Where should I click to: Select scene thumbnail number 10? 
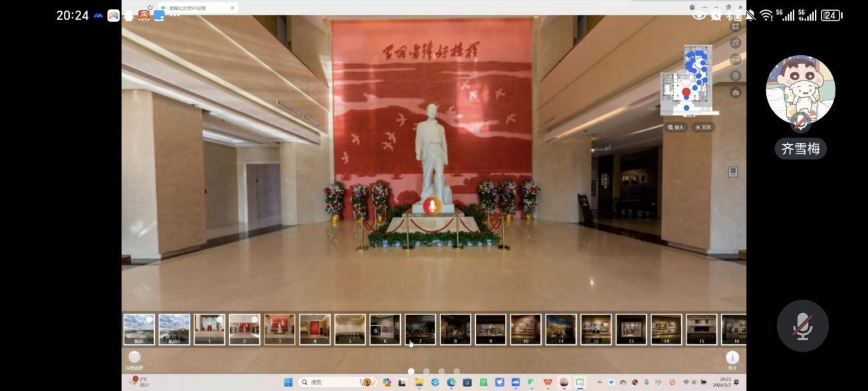[x=526, y=329]
